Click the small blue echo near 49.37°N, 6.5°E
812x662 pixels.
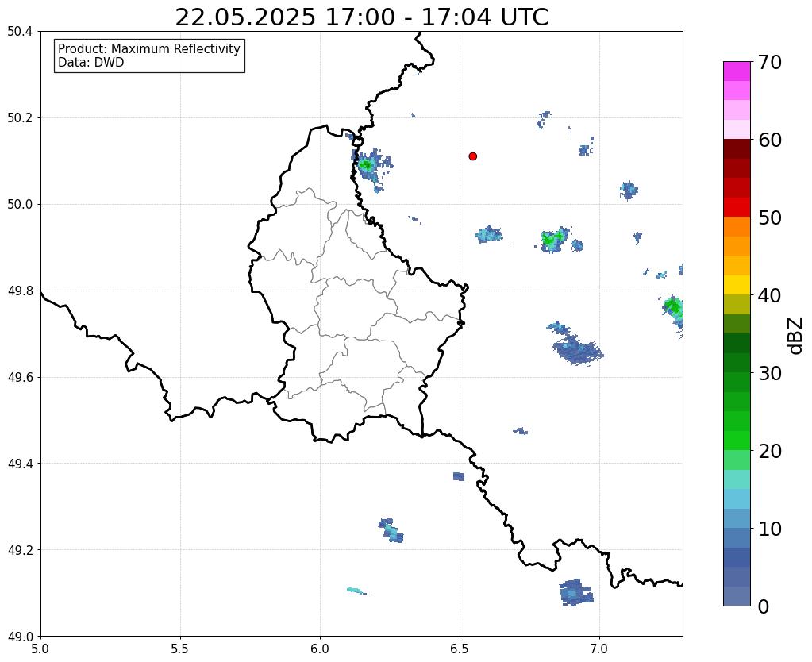(459, 476)
